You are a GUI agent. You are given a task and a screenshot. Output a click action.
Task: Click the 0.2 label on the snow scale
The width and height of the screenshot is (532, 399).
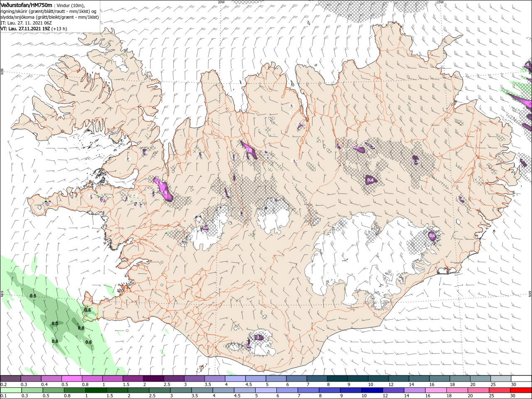coord(3,384)
